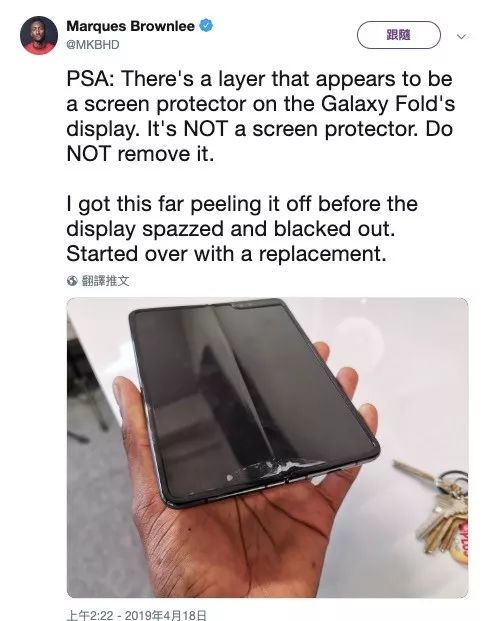Image resolution: width=485 pixels, height=621 pixels.
Task: Click the cracked crease on phone bottom
Action: click(277, 469)
